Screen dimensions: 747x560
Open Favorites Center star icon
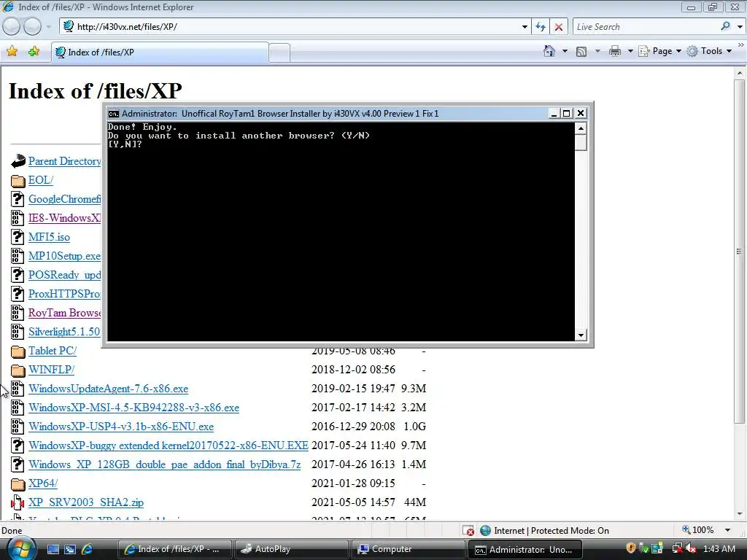pyautogui.click(x=12, y=52)
